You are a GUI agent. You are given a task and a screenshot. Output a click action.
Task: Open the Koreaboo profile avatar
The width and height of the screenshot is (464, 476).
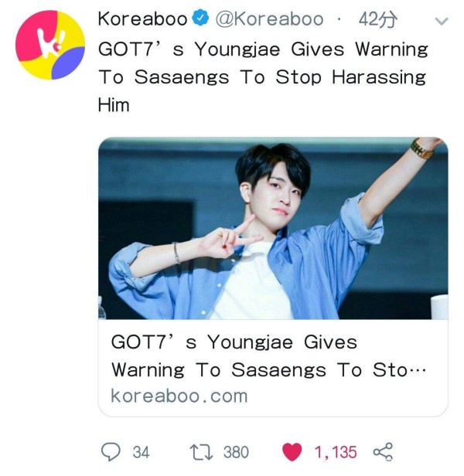[x=50, y=45]
